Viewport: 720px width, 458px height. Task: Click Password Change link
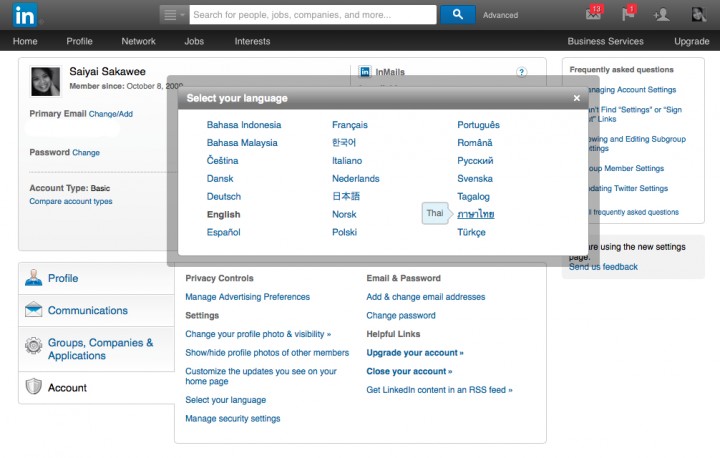click(x=85, y=153)
